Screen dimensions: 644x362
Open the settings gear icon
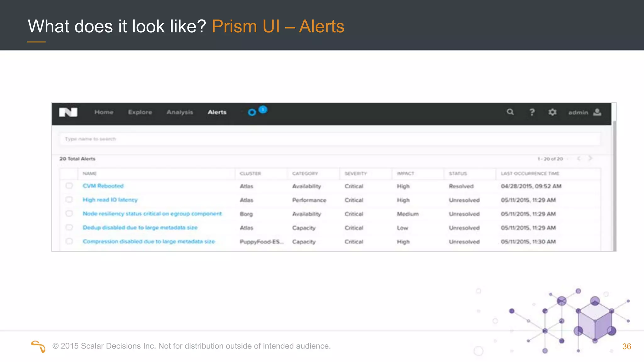point(552,112)
